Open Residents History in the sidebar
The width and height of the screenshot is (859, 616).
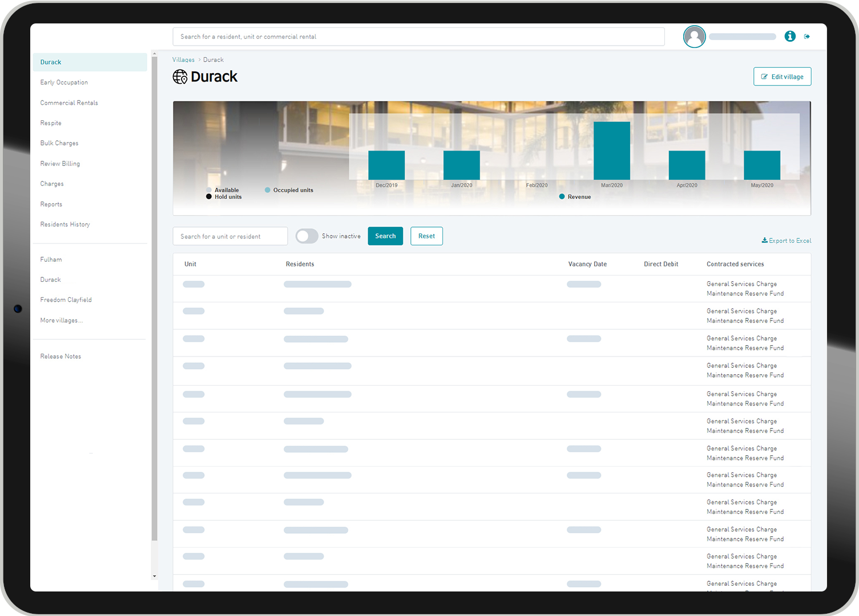pos(65,225)
